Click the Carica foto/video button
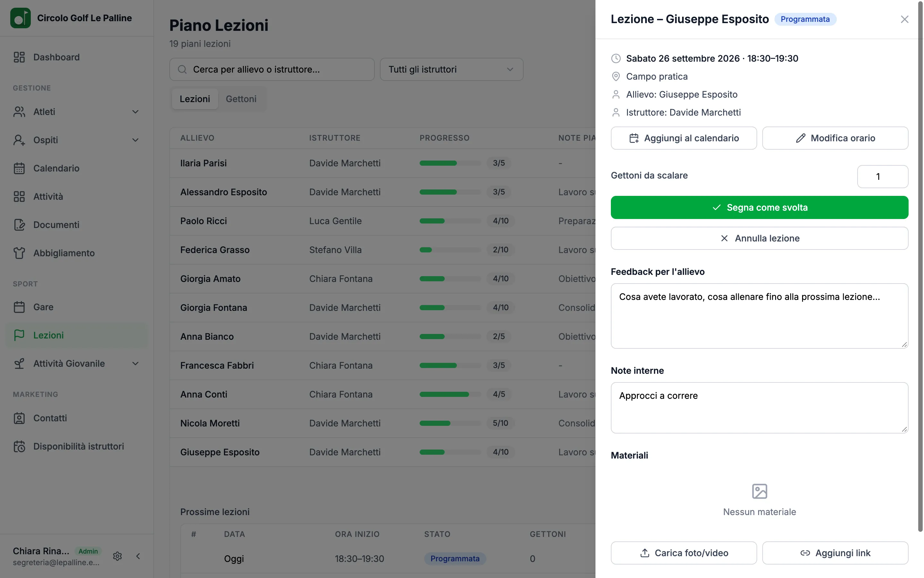924x578 pixels. pyautogui.click(x=683, y=553)
